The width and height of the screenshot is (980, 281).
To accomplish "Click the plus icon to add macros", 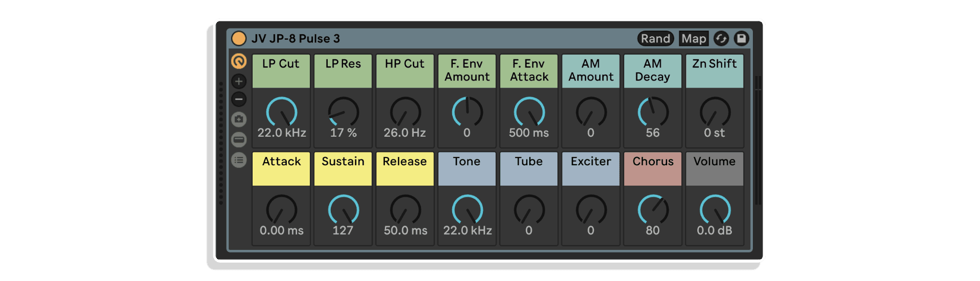I will click(x=238, y=81).
